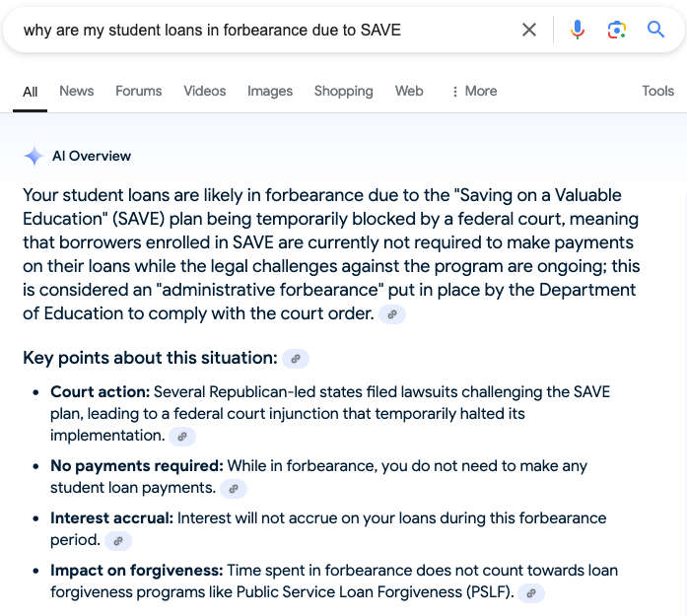Click 'Key points about this situation:' heading
The image size is (687, 616).
(x=150, y=358)
